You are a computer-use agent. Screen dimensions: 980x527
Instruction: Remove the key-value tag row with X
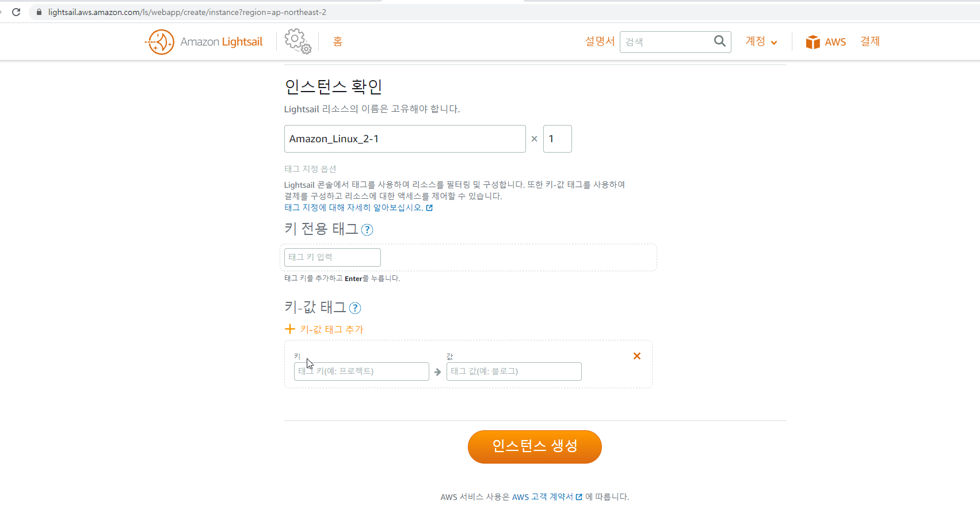[637, 356]
